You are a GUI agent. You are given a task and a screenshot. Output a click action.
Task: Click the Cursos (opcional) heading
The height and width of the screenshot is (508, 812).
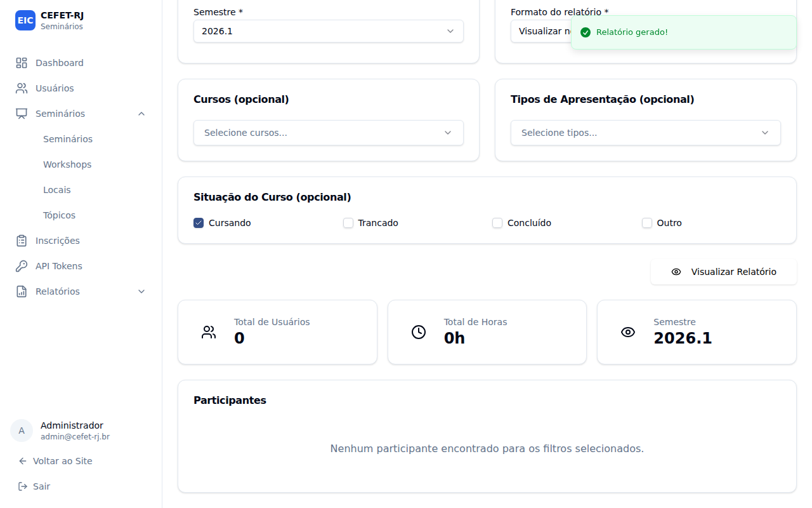[x=241, y=99]
